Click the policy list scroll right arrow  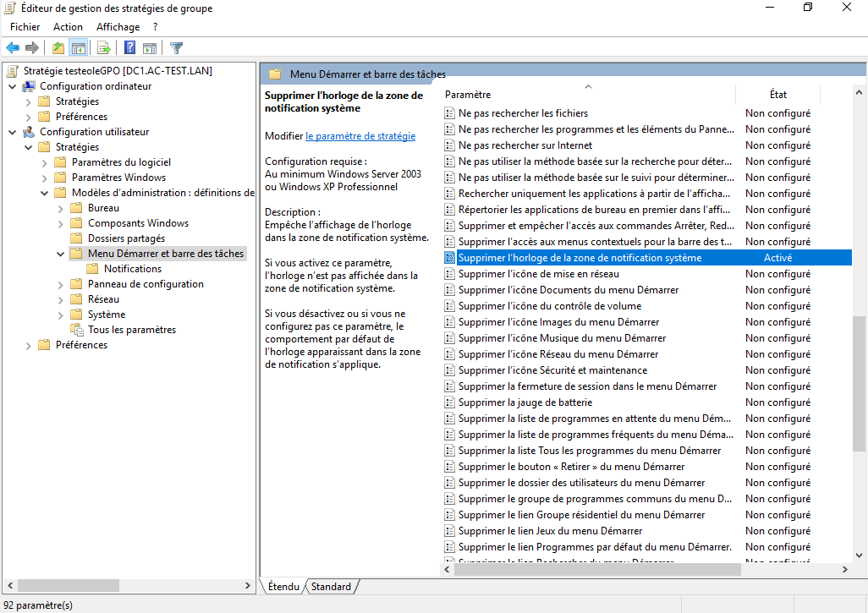click(x=845, y=569)
